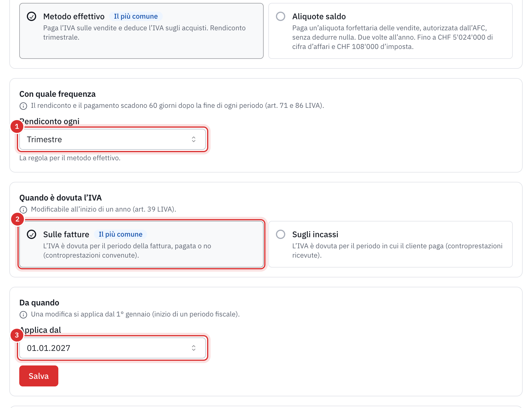Click the 'Quando è dovuta l'IVA' heading

coord(60,198)
